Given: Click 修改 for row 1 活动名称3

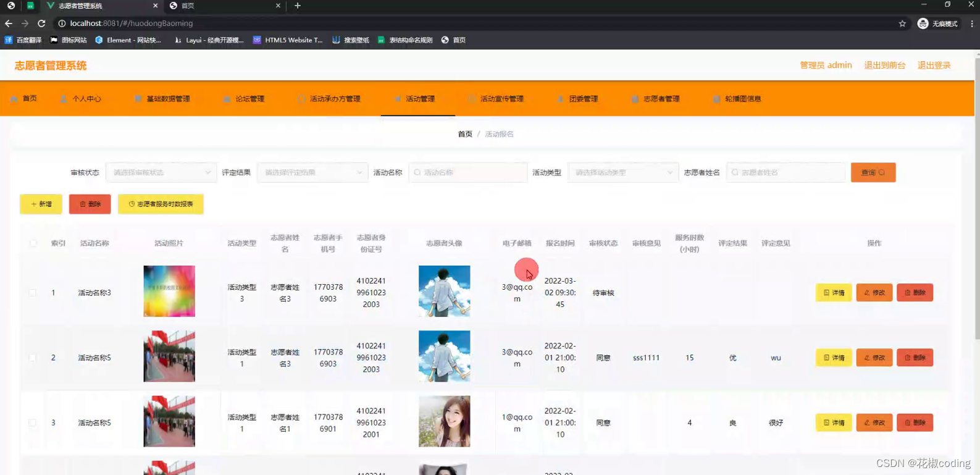Looking at the screenshot, I should coord(874,293).
